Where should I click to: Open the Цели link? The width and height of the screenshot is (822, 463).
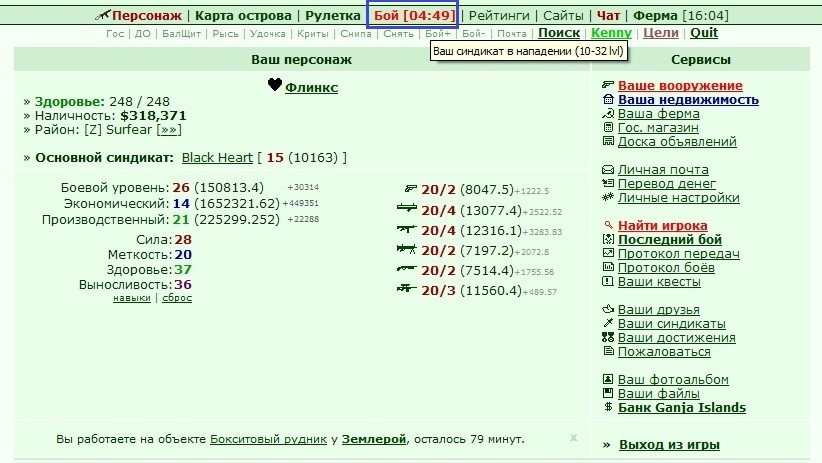pos(661,33)
